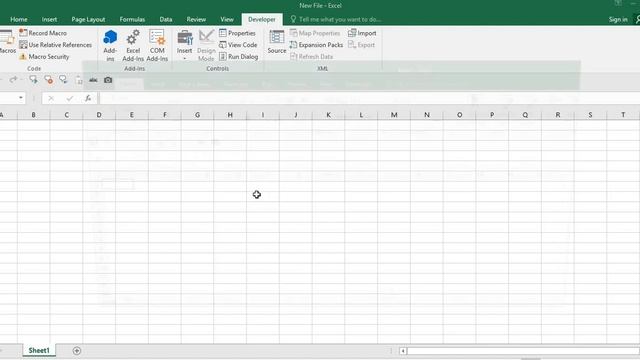Switch to the Home tab

19,19
